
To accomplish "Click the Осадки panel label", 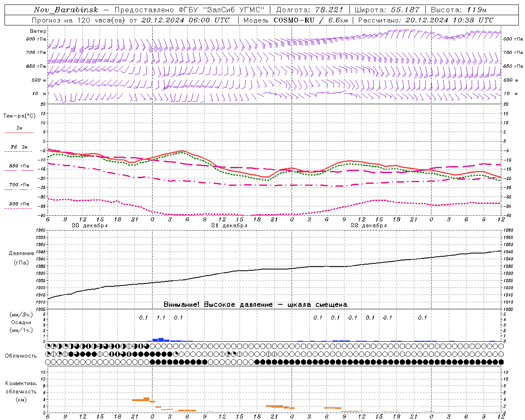I will coord(21,322).
